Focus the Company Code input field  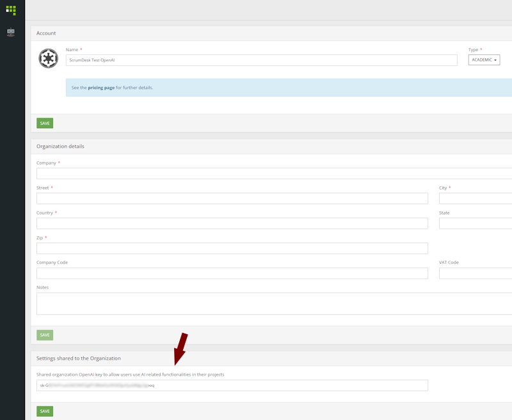232,273
